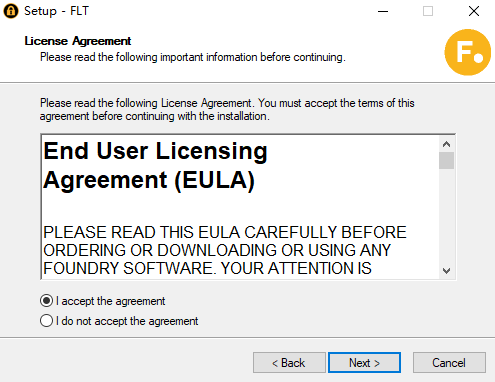This screenshot has height=382, width=495.
Task: Select I accept the agreement option
Action: tap(102, 301)
